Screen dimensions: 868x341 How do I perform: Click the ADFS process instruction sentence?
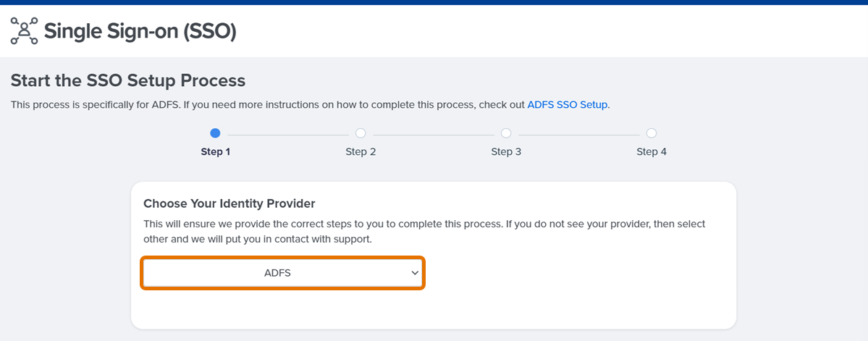click(x=310, y=105)
